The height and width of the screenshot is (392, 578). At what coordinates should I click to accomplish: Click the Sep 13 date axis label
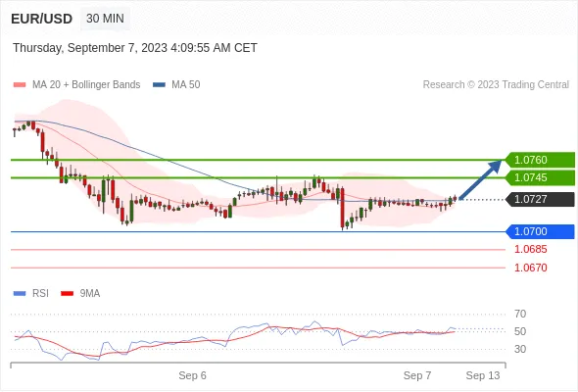[483, 375]
